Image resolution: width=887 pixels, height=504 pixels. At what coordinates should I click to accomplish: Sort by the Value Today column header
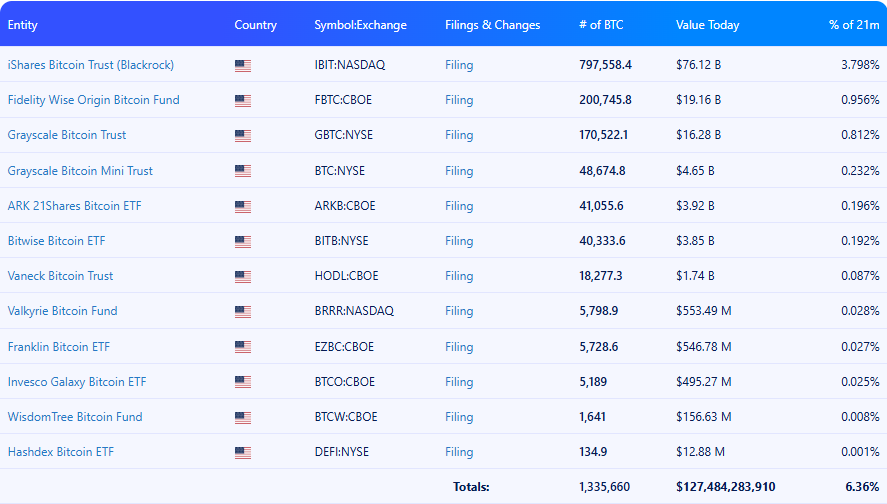[707, 25]
